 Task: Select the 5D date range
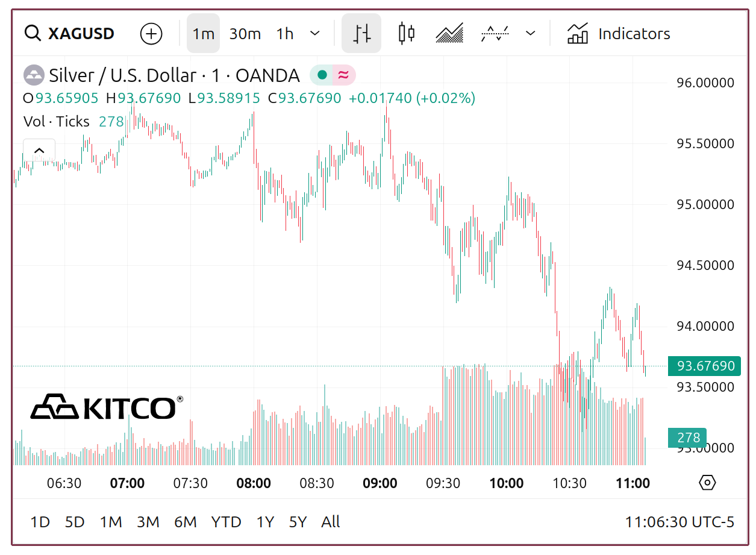pos(75,522)
